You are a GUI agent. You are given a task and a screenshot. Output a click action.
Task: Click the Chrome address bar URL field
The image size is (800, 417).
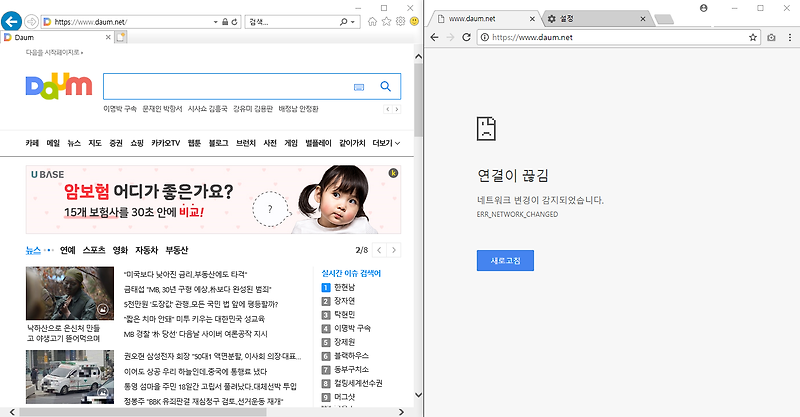click(618, 37)
